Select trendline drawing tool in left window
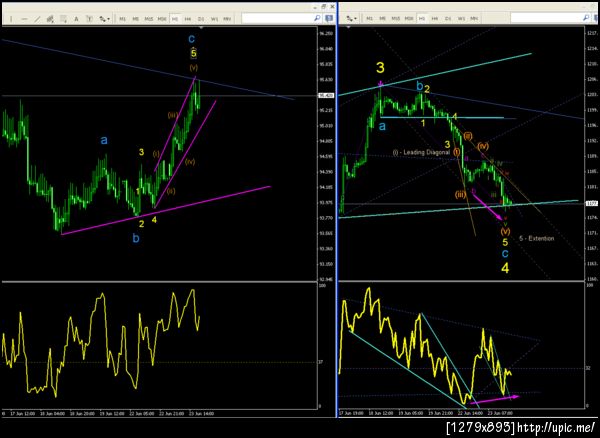Image resolution: width=600 pixels, height=438 pixels. pos(37,18)
